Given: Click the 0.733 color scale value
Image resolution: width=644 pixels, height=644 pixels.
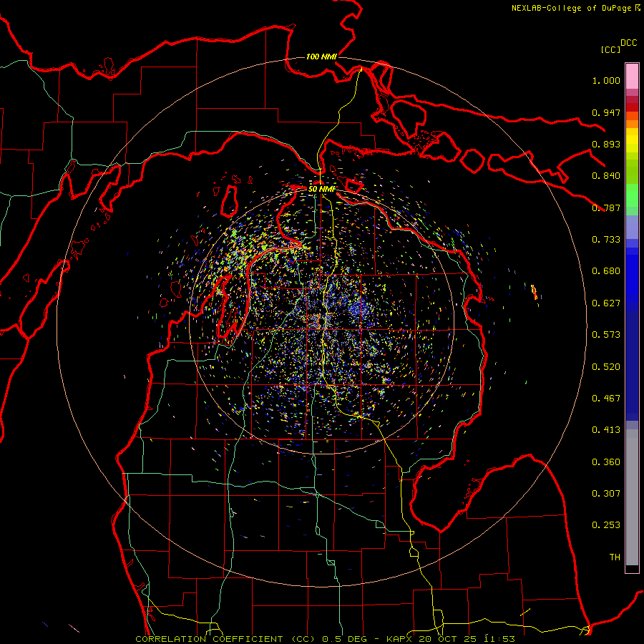Looking at the screenshot, I should click(606, 240).
